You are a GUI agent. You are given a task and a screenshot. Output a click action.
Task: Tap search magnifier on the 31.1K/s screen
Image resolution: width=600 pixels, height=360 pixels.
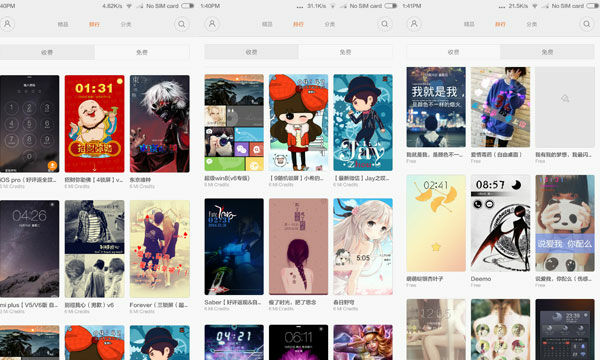[x=384, y=24]
